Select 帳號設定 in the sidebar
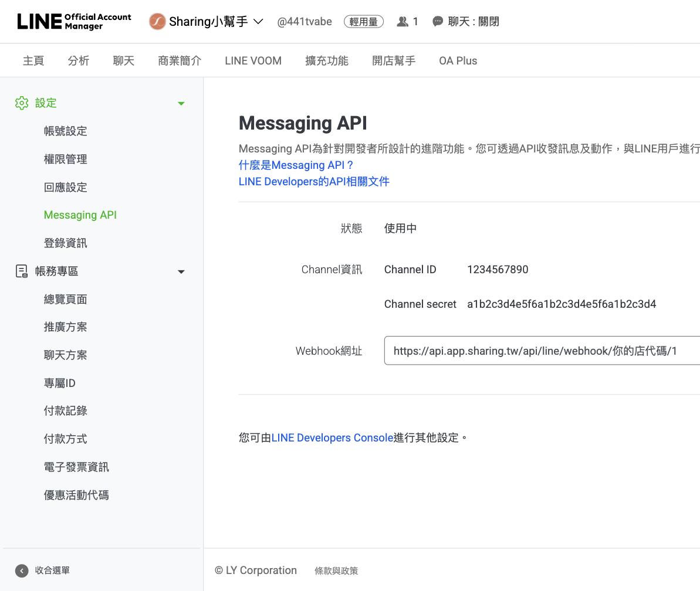The height and width of the screenshot is (591, 700). tap(65, 131)
